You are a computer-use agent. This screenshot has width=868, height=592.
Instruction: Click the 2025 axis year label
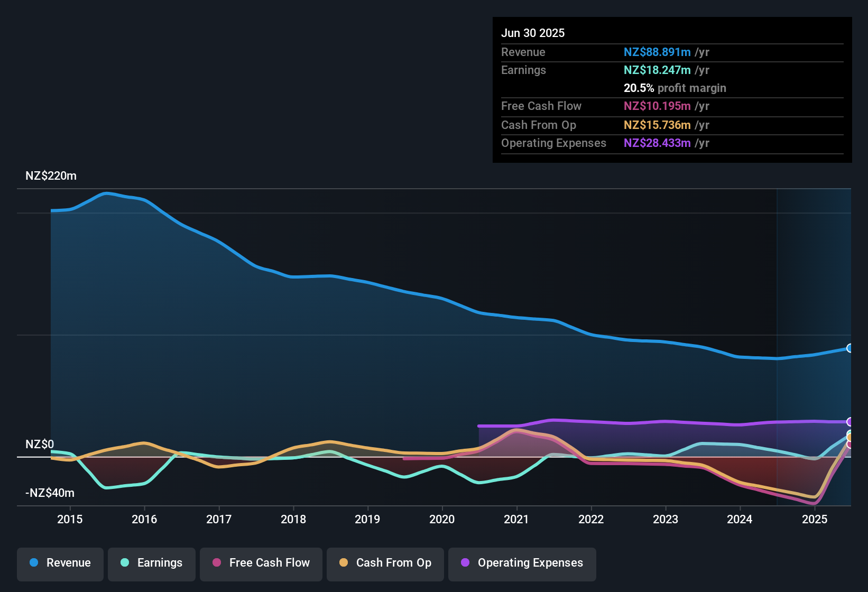(x=814, y=519)
